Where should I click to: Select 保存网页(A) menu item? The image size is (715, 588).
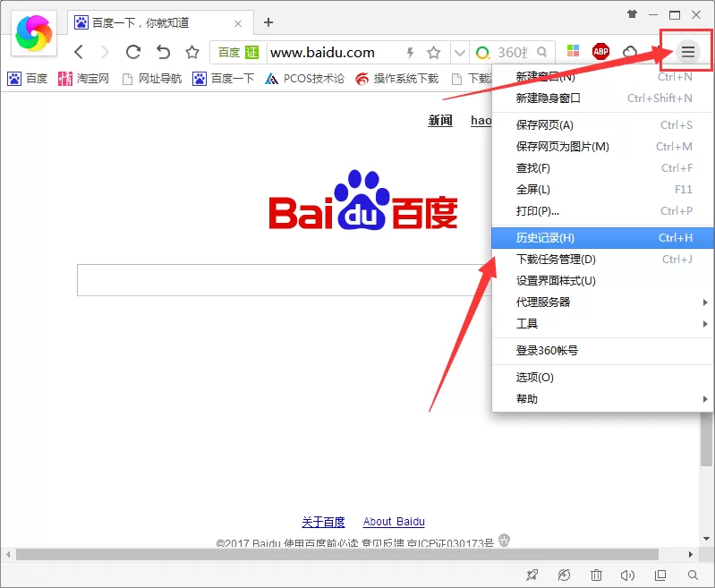click(604, 125)
